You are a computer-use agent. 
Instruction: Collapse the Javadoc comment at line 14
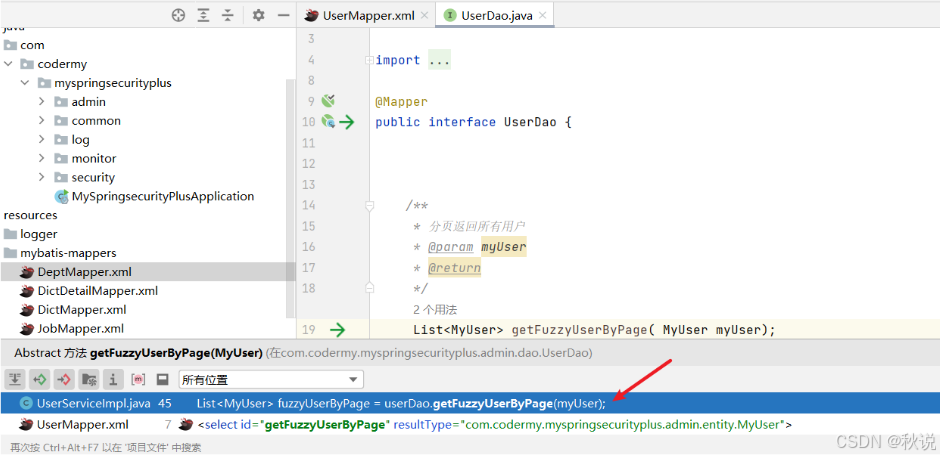click(x=370, y=206)
